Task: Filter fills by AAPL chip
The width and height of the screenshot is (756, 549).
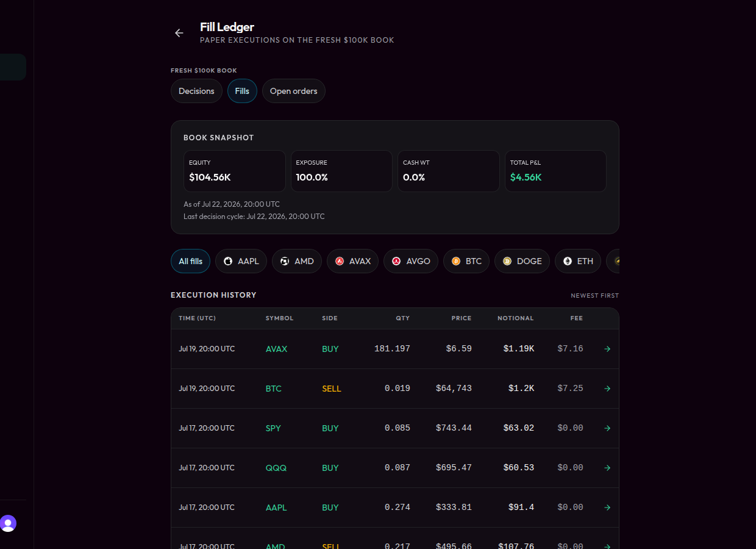Action: click(x=241, y=261)
